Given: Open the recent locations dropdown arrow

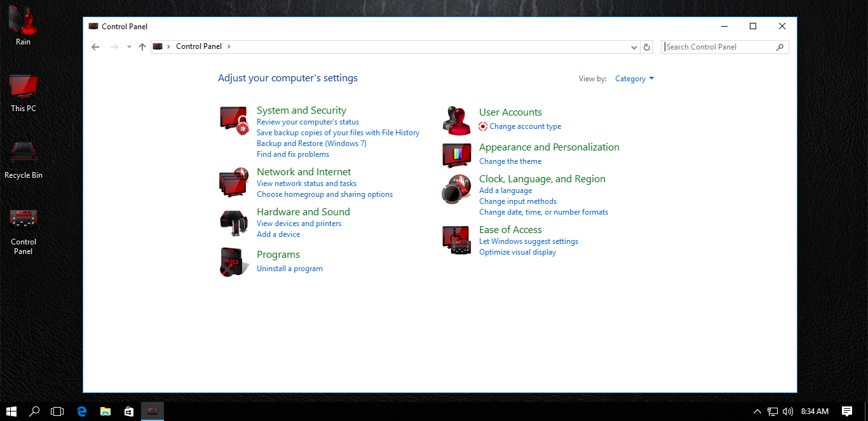Looking at the screenshot, I should point(129,47).
